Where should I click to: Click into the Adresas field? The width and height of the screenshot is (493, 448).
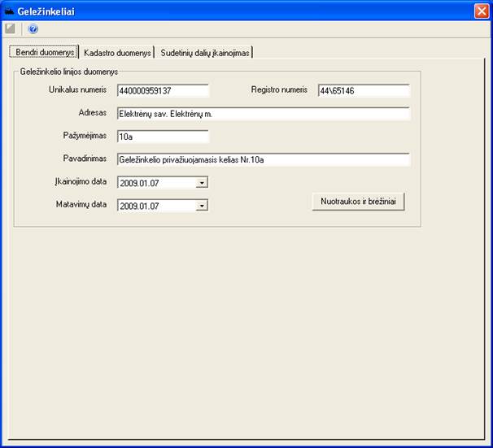tap(264, 114)
